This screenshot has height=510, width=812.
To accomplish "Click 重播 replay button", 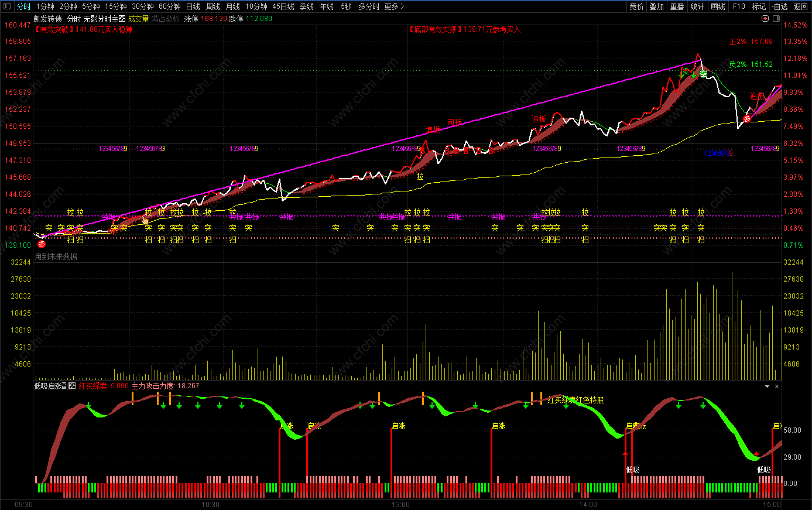I will point(677,6).
